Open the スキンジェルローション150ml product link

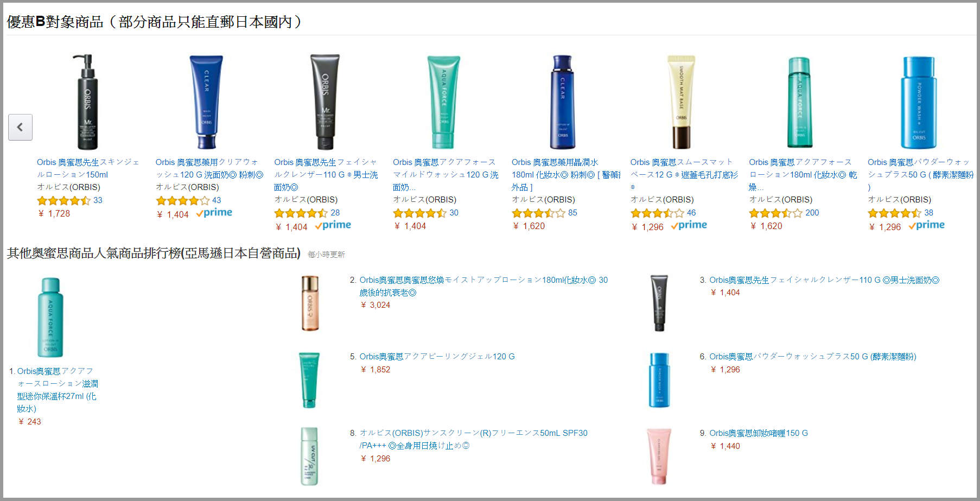(x=88, y=168)
